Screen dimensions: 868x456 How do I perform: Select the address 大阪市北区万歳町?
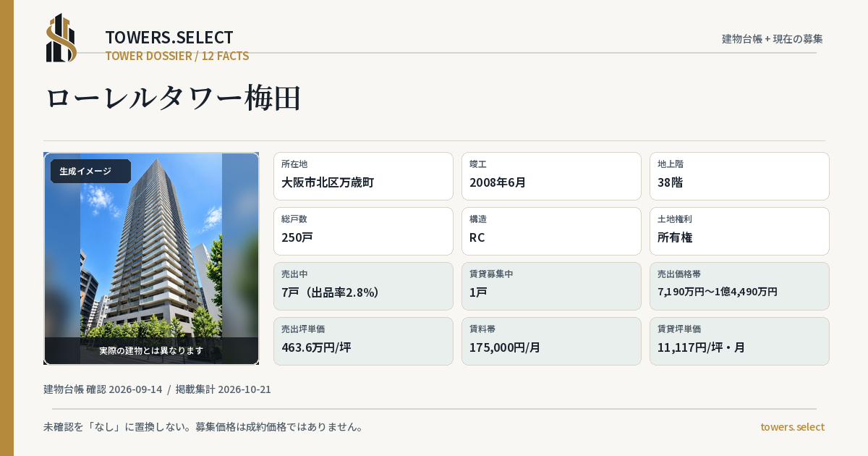click(328, 182)
